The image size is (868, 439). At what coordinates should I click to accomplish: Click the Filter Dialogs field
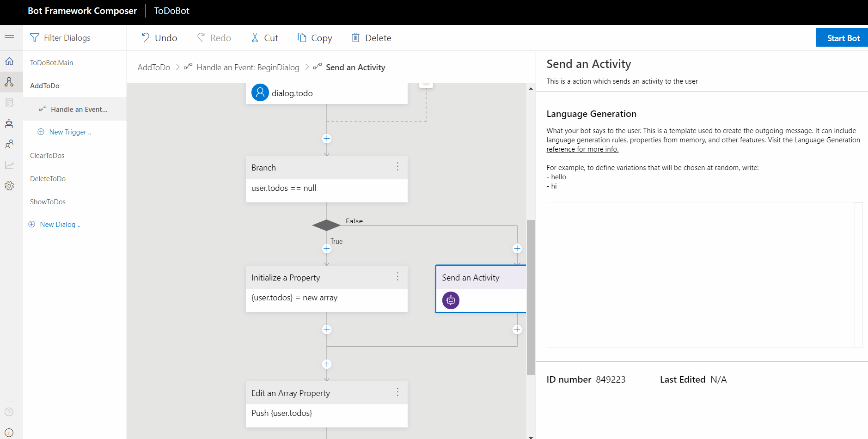[x=75, y=38]
